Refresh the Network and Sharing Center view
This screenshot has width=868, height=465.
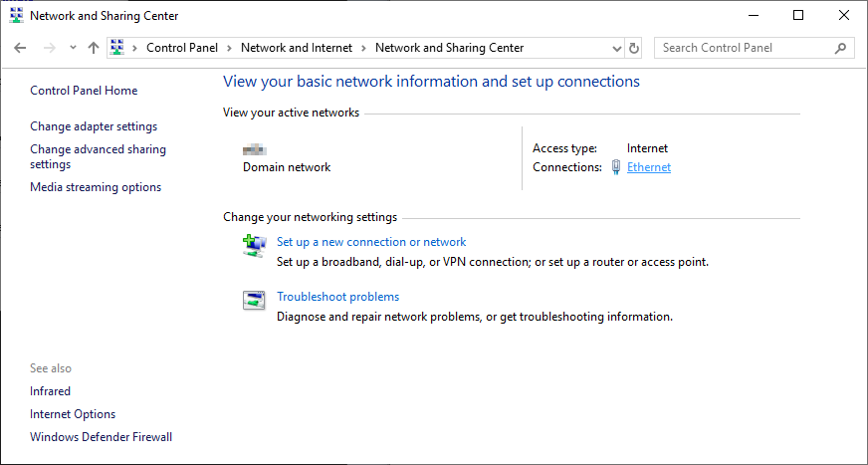tap(634, 48)
